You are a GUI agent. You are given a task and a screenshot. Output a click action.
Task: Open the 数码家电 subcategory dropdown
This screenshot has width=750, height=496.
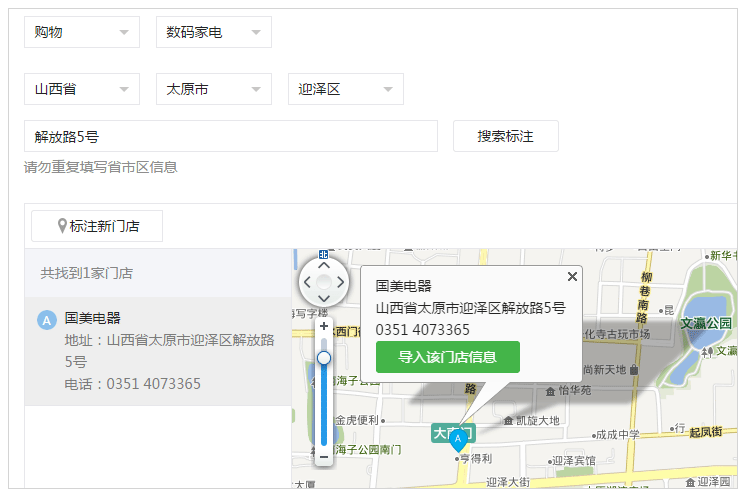(214, 32)
